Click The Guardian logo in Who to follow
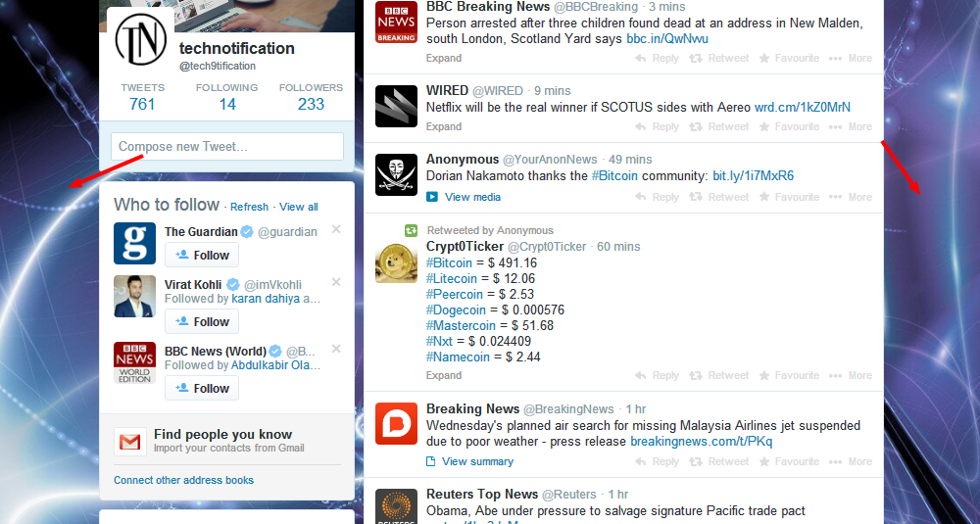 point(134,243)
